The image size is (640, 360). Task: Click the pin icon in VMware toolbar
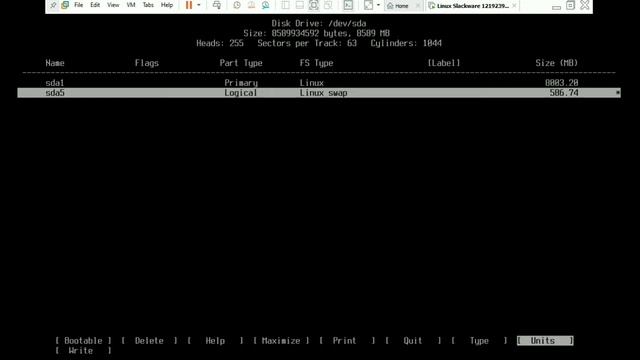coord(53,5)
